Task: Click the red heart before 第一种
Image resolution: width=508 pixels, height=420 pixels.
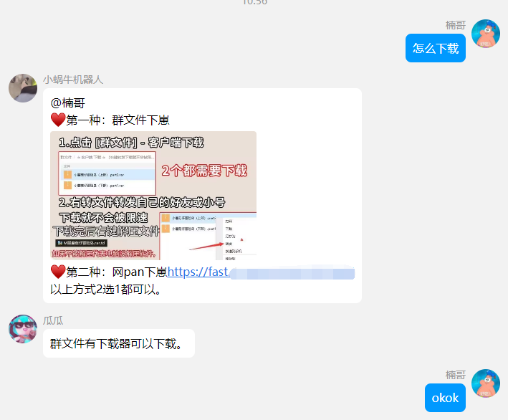Action: click(x=58, y=120)
